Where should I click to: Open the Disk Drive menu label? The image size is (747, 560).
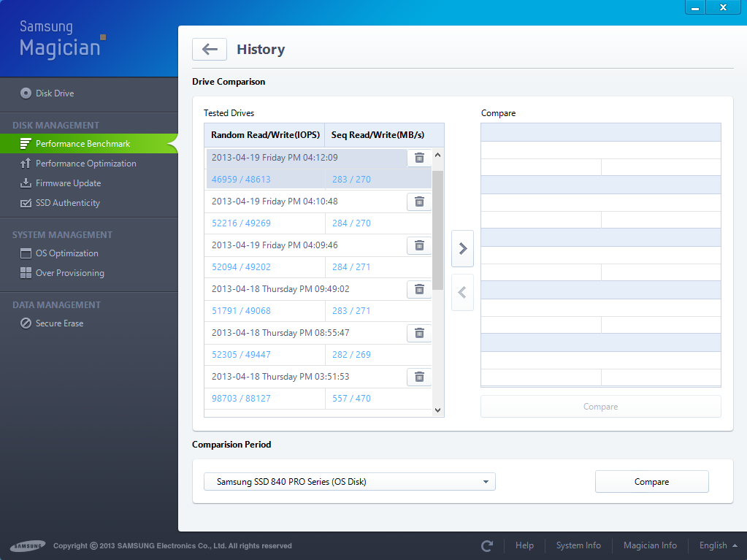[x=55, y=93]
